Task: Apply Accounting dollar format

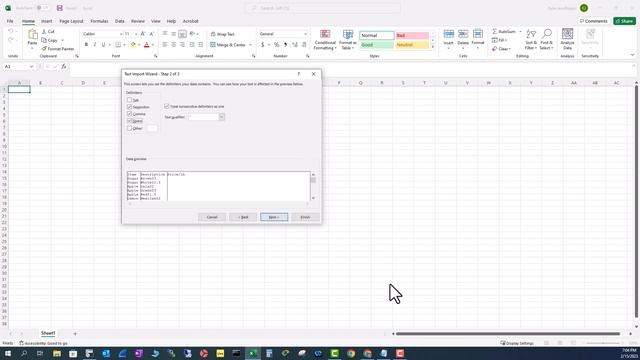Action: [x=262, y=44]
